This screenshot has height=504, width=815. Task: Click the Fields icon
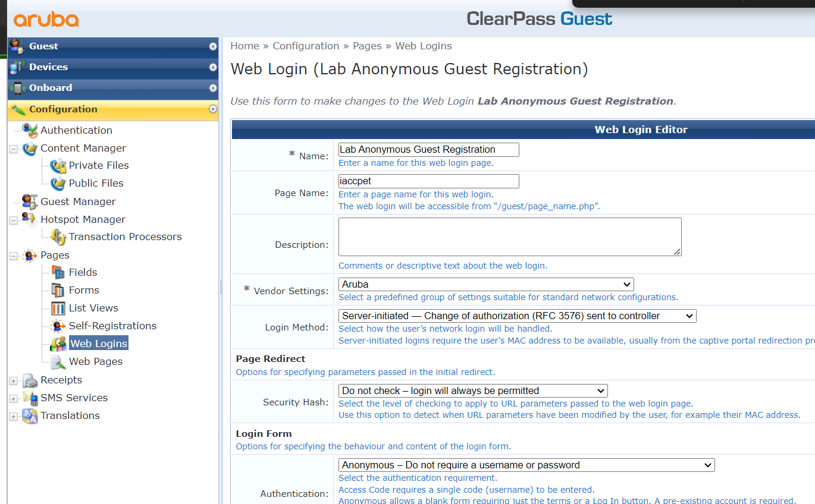[x=58, y=272]
